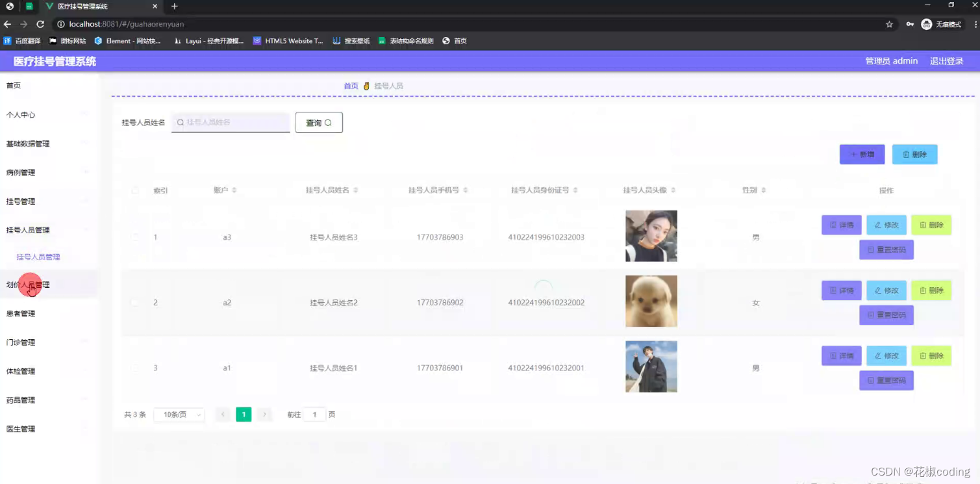Open the 表结构命名规则 bookmark
980x484 pixels.
(x=406, y=40)
